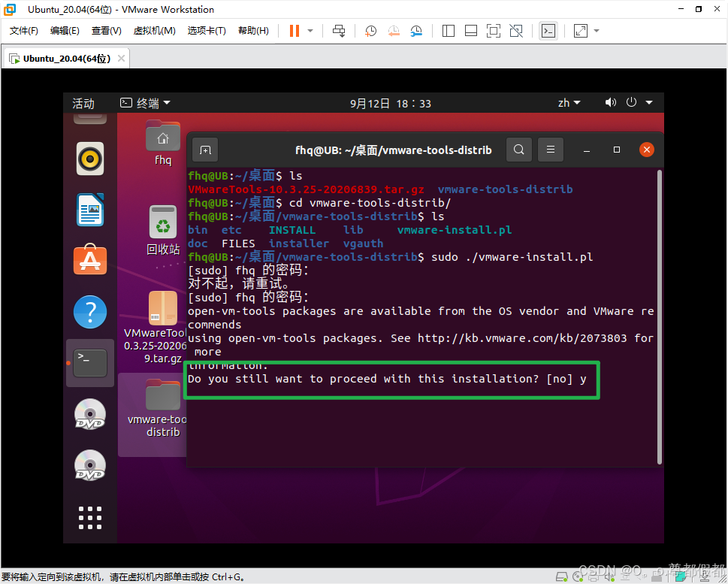Launch LibreOffice Writer from the dock
The height and width of the screenshot is (584, 728).
click(x=90, y=210)
